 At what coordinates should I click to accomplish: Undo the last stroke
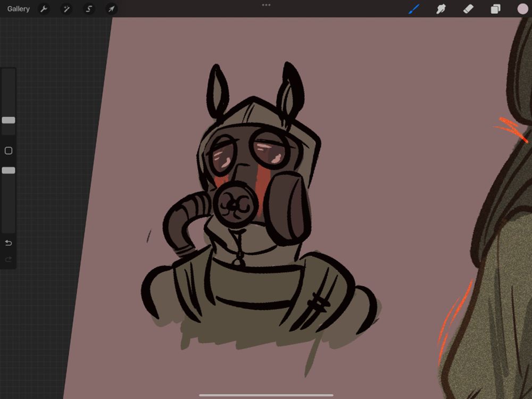coord(9,243)
